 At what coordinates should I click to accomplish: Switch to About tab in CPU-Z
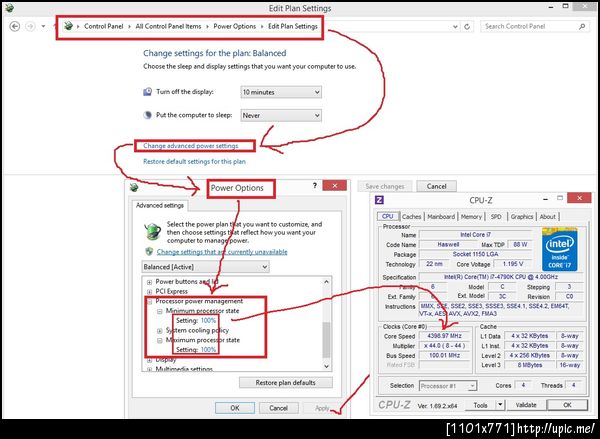tap(548, 217)
